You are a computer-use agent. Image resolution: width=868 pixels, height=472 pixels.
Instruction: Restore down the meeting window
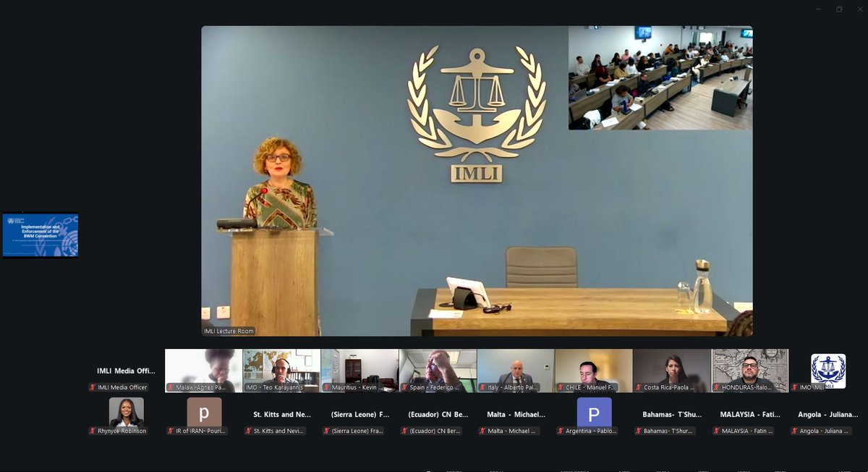tap(840, 9)
